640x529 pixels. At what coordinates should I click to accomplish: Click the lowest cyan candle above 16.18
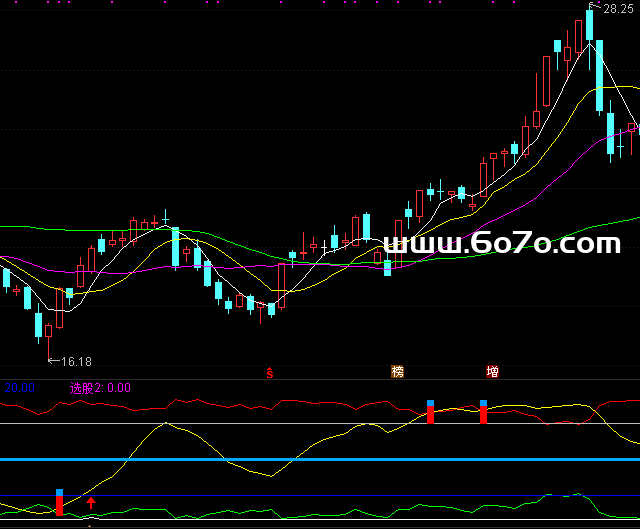(39, 326)
